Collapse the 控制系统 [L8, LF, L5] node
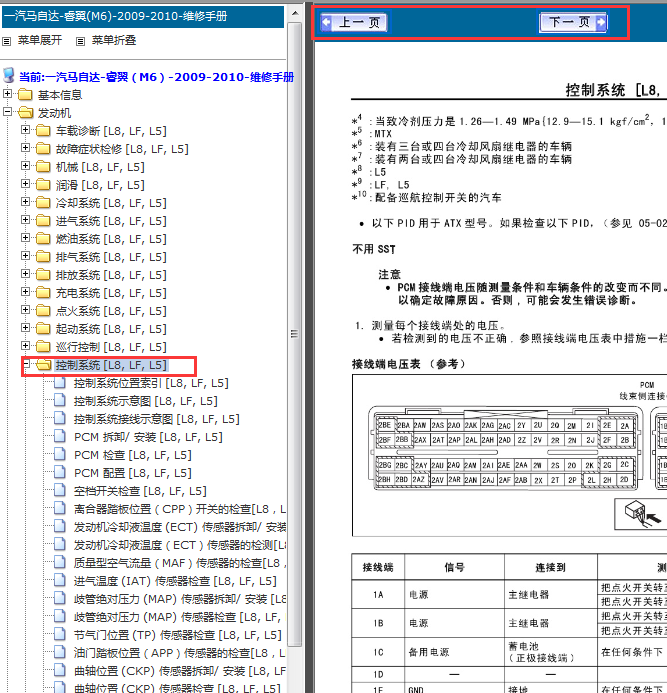Screen dimensions: 667x693 click(x=26, y=364)
